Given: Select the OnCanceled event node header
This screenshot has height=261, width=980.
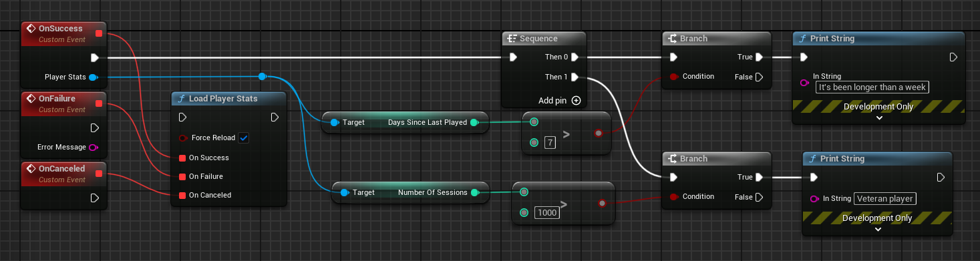Looking at the screenshot, I should (63, 174).
